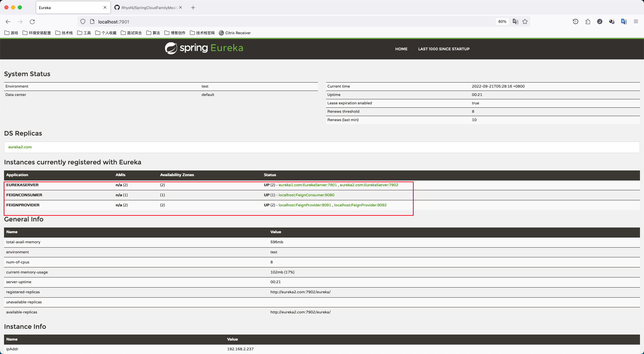Open the Citrix Receiver bookmark
Screen dimensions: 644x354
coord(235,33)
